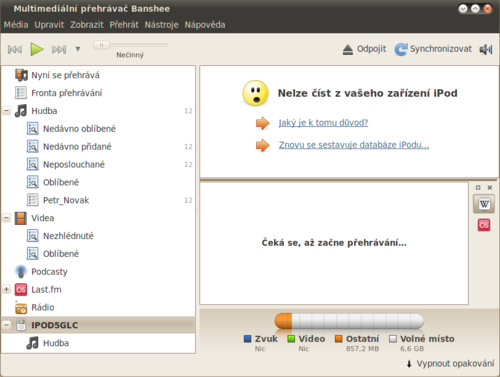Click the Neposlouchané smart playlist icon
Image resolution: width=500 pixels, height=377 pixels.
tap(32, 164)
